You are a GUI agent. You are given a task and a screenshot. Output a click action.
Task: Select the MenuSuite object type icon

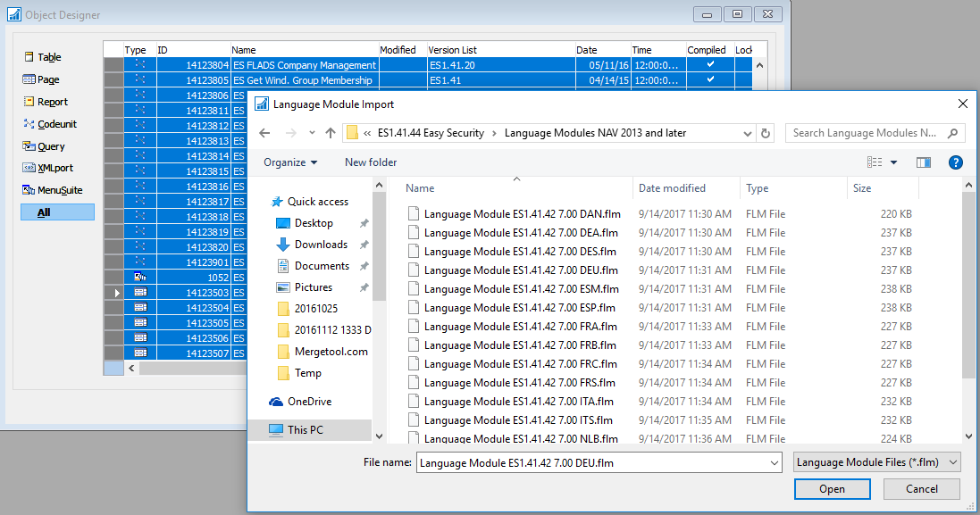coord(29,190)
